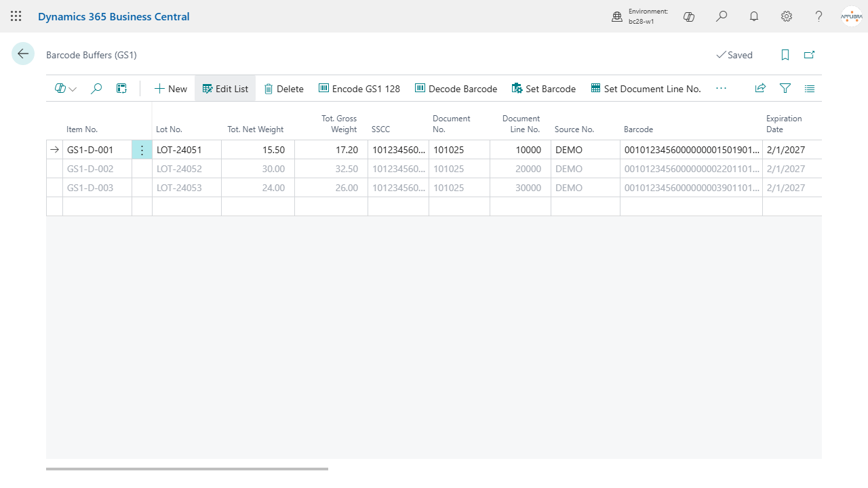868x488 pixels.
Task: Open the user account avatar
Action: (852, 16)
